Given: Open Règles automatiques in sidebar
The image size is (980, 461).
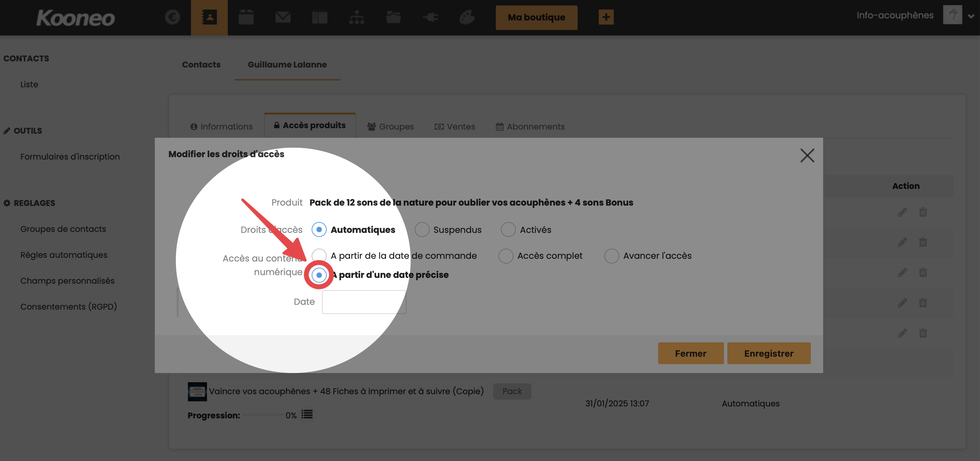Looking at the screenshot, I should click(64, 255).
